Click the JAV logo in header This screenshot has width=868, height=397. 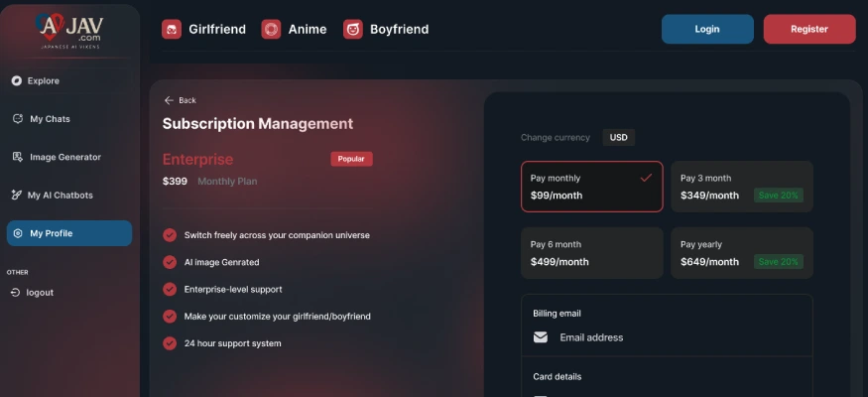click(x=69, y=28)
